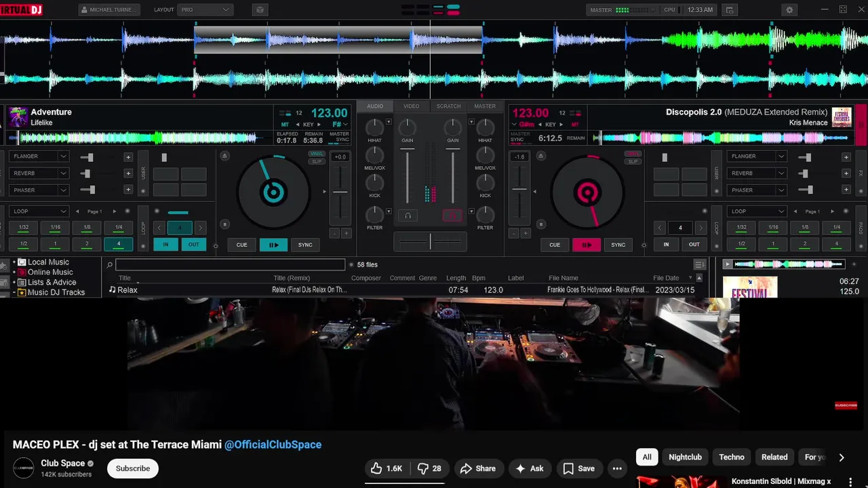Switch mixer to VIDEO tab
This screenshot has height=488, width=868.
(412, 106)
